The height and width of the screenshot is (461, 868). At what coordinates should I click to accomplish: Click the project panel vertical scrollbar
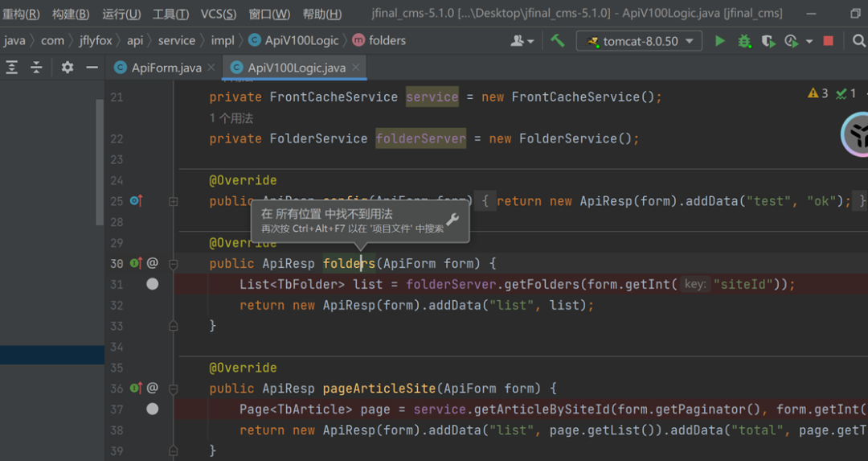coord(100,162)
